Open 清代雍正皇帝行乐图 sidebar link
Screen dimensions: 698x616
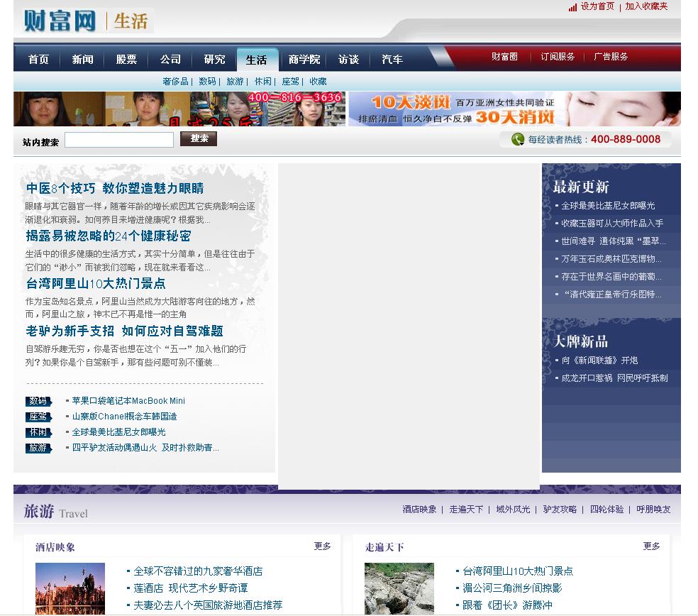click(x=613, y=295)
